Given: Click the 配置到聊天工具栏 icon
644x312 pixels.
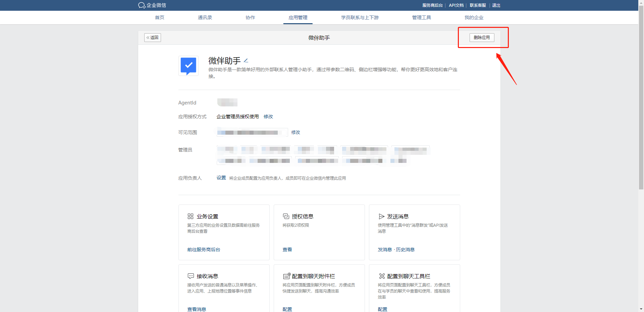Looking at the screenshot, I should tap(382, 276).
